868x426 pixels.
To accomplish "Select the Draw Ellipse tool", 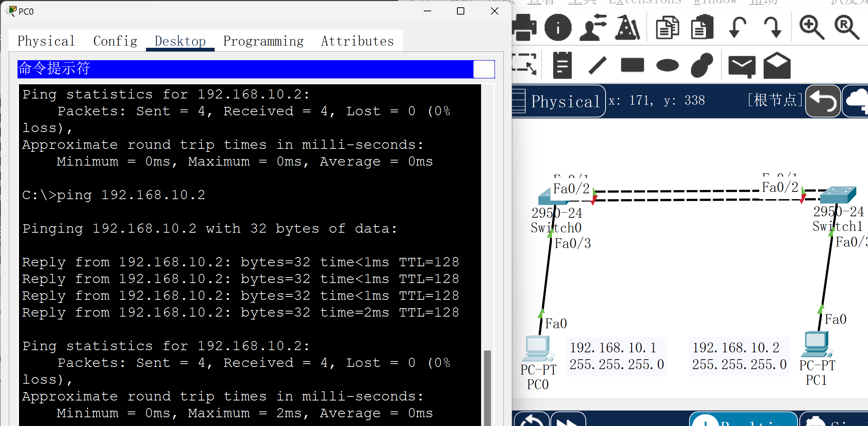I will 667,66.
